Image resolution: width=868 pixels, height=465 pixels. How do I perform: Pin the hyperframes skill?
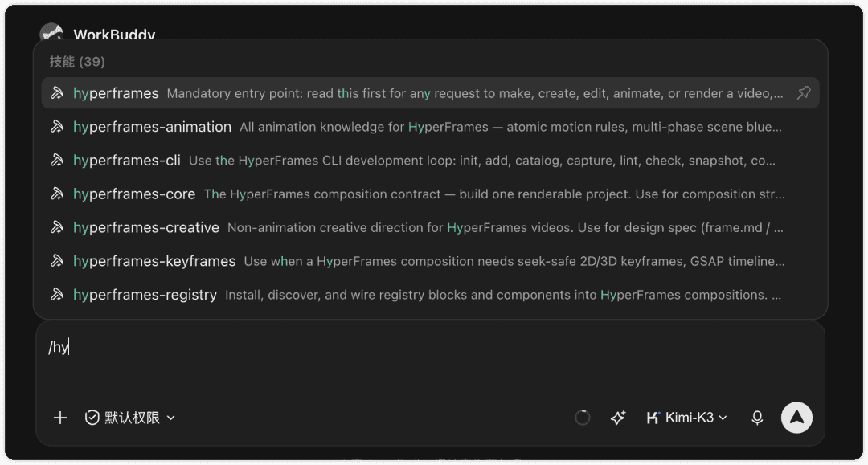pos(804,93)
